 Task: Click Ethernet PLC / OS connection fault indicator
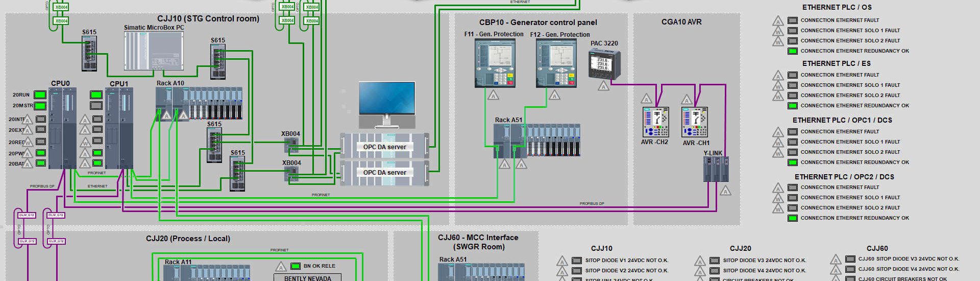pyautogui.click(x=793, y=20)
